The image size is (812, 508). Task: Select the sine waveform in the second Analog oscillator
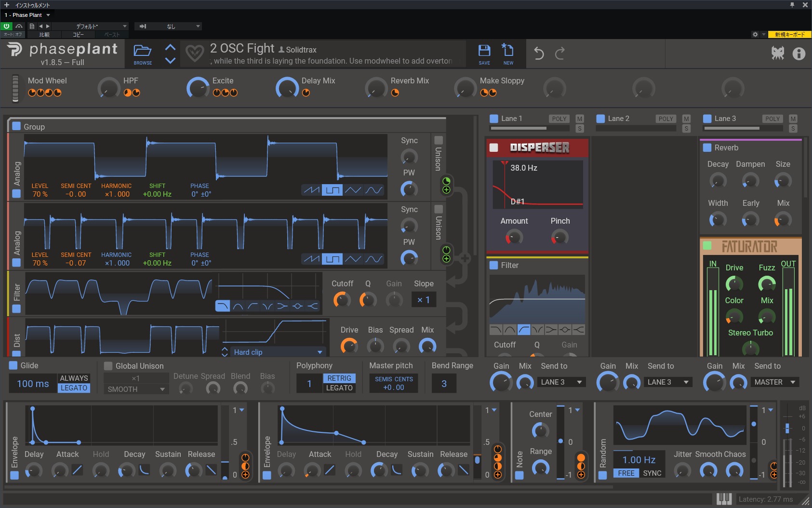(x=373, y=259)
